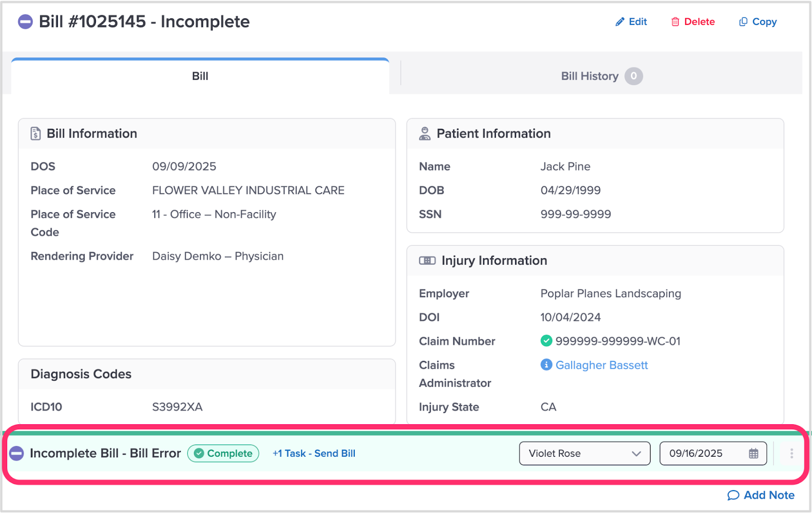Open the Violet Rose assignee dropdown

coord(584,454)
